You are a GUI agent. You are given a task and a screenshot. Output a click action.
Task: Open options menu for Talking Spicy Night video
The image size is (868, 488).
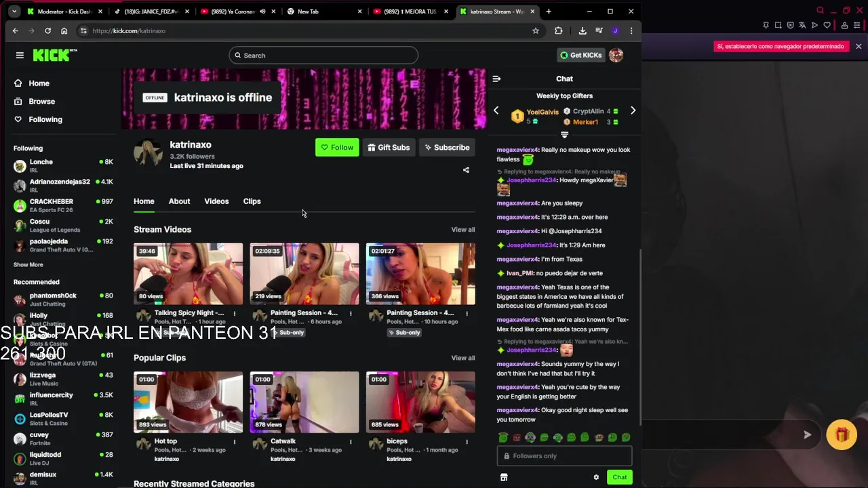[x=235, y=313]
